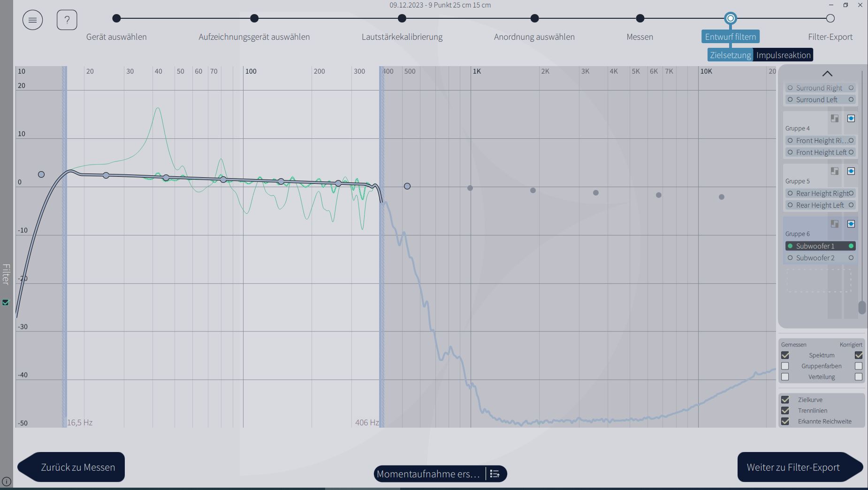Uncheck the Trennlinien checkbox
The height and width of the screenshot is (490, 868).
785,410
